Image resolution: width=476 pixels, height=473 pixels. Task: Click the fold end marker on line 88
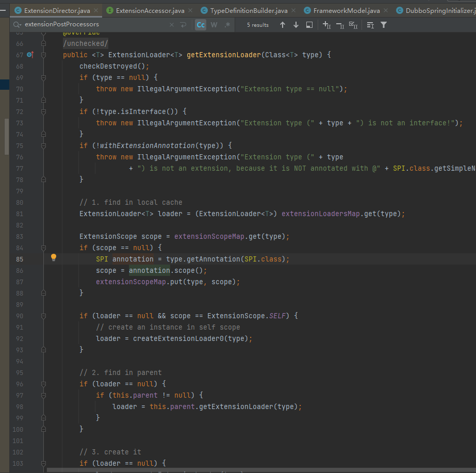coord(43,293)
